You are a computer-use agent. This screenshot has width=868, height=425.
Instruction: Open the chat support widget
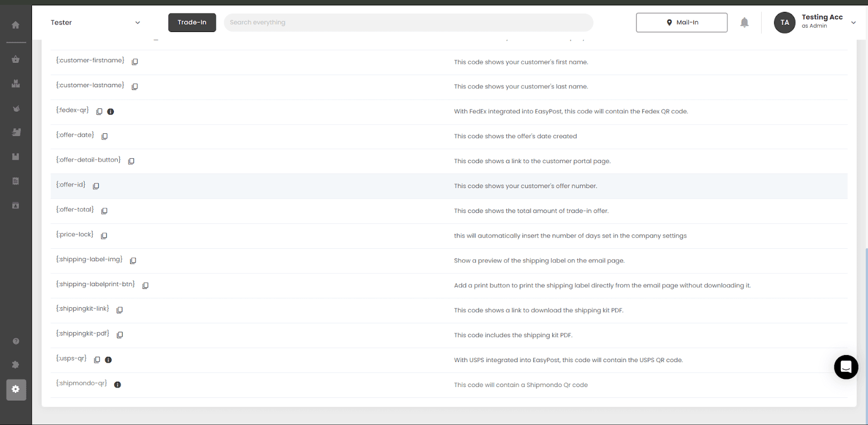(x=846, y=367)
